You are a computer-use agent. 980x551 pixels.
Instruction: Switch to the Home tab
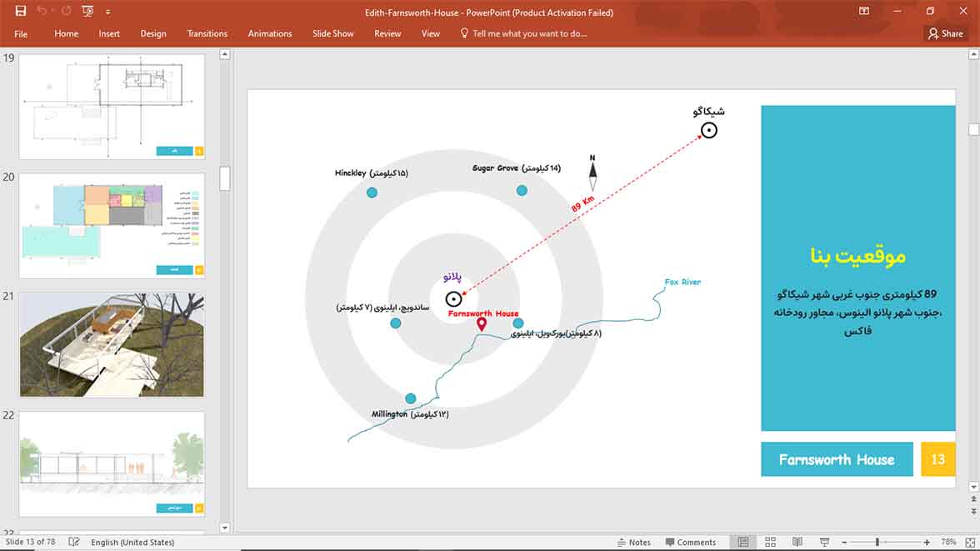(67, 34)
